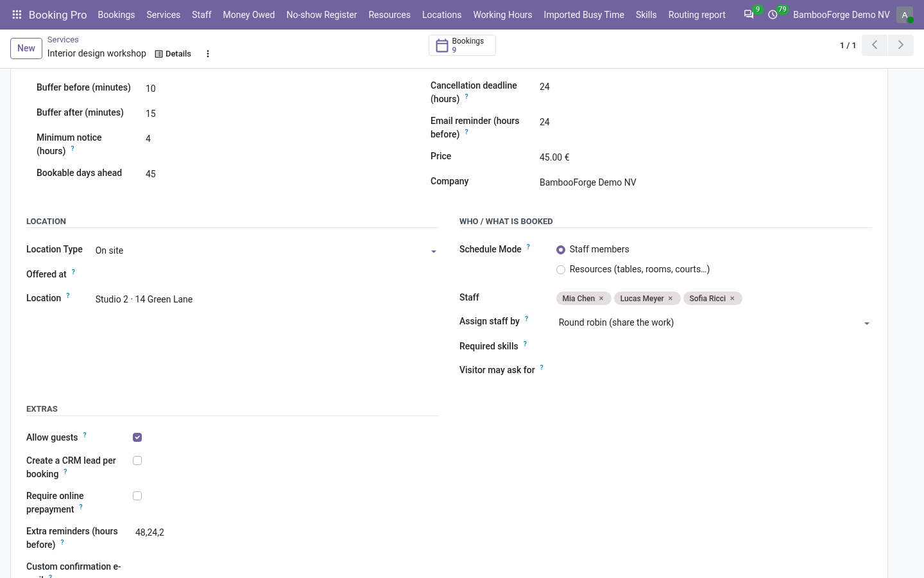Select Staff members schedule mode

[x=561, y=250]
